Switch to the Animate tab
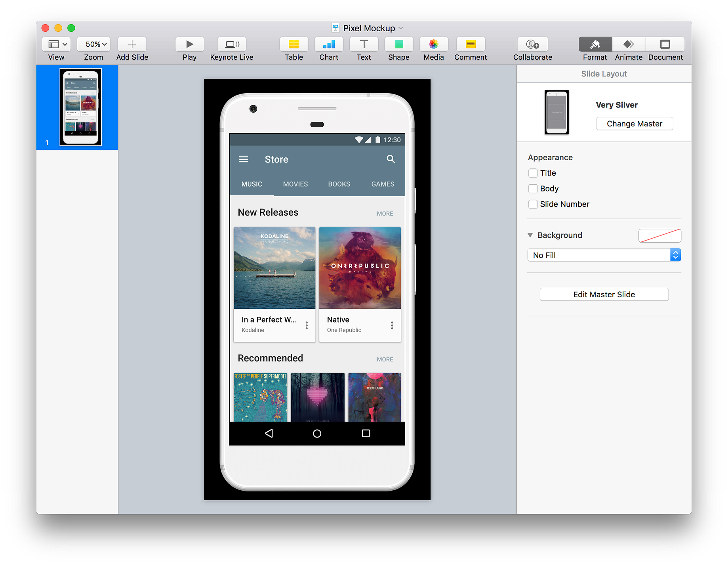The width and height of the screenshot is (728, 566). 629,44
